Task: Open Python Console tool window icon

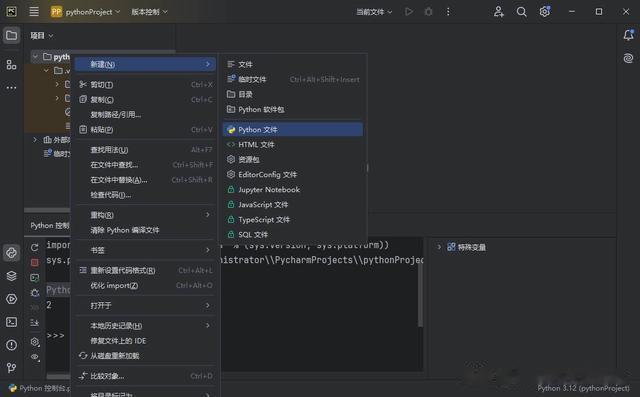Action: click(x=11, y=253)
